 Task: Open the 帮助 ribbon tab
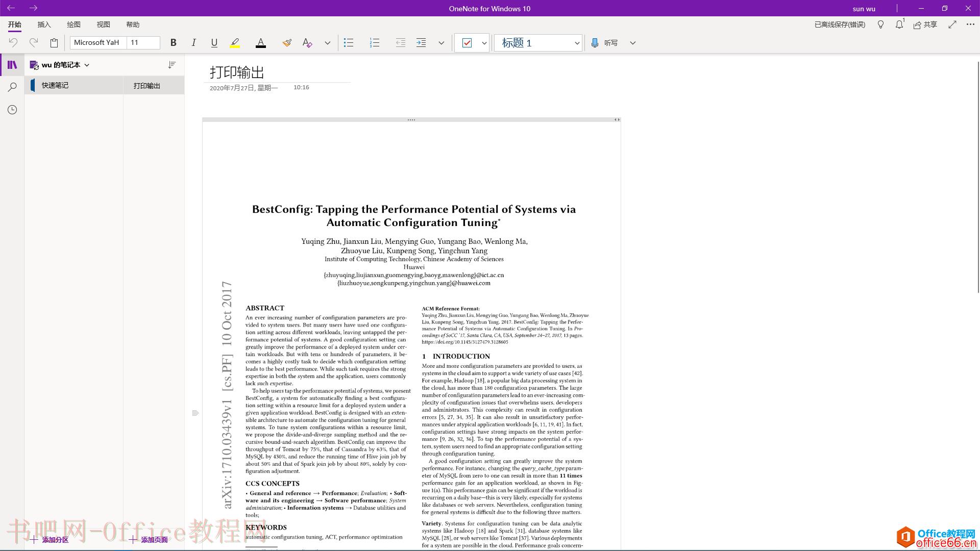[x=133, y=24]
